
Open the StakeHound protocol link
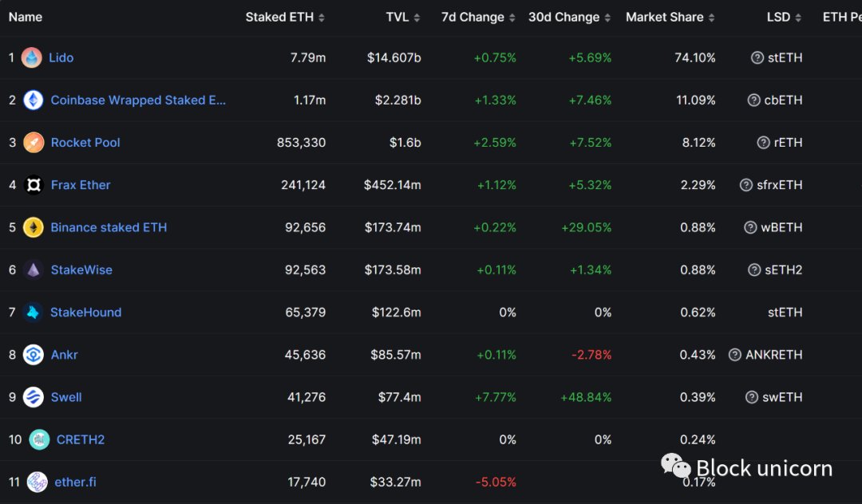point(85,313)
